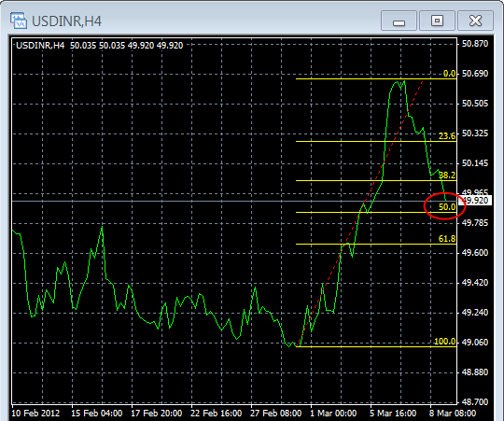
Task: Click the 10 Feb 2012 date label
Action: tap(35, 414)
